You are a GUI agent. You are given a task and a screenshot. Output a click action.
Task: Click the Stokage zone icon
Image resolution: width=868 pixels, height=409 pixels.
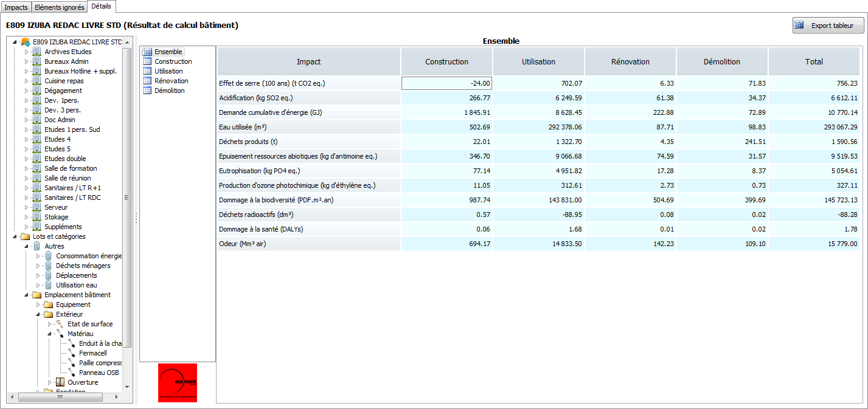point(37,217)
